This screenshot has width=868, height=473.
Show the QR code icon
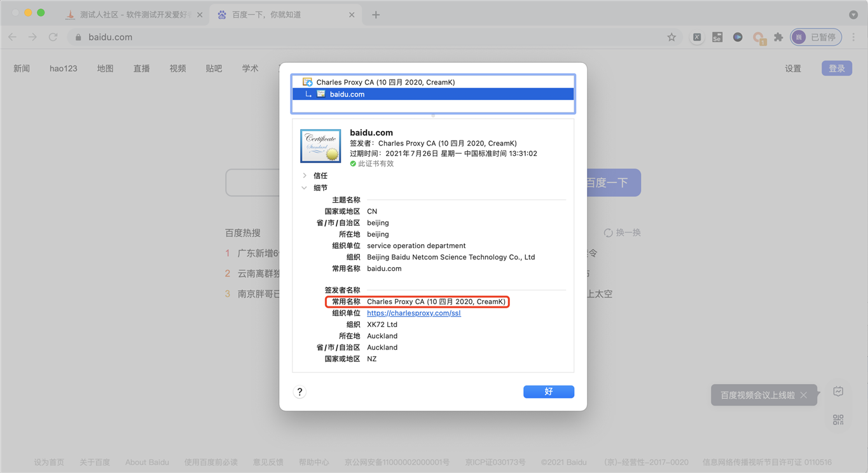[x=838, y=420]
